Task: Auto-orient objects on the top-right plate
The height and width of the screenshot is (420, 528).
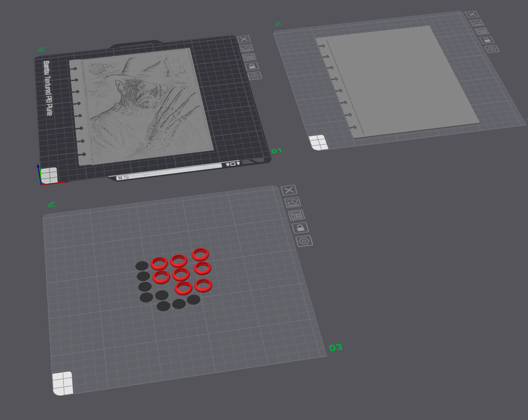Action: point(477,23)
